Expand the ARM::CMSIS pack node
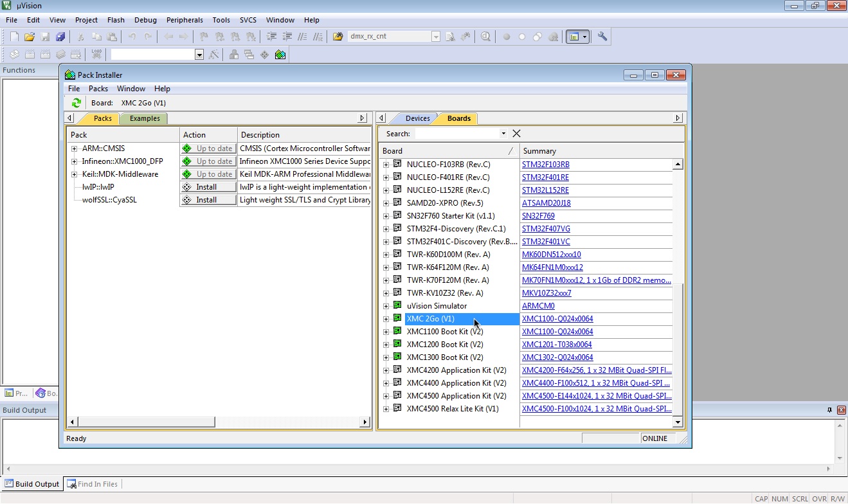 tap(75, 148)
